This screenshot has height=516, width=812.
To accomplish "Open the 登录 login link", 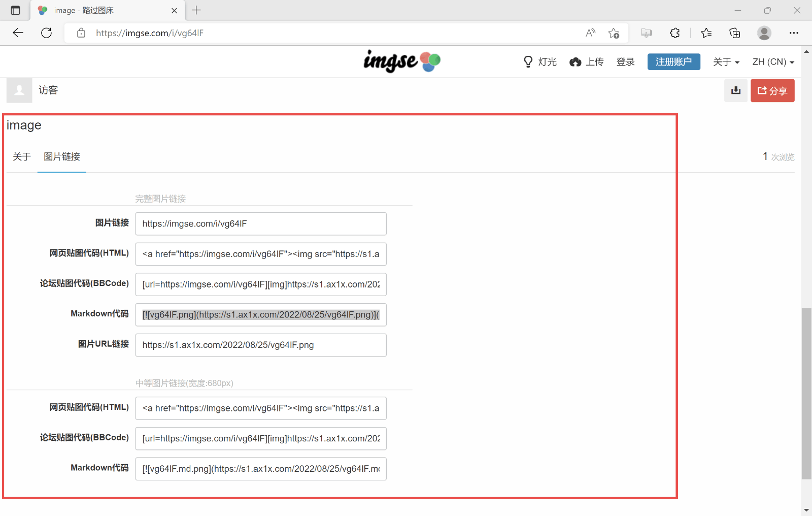I will (625, 62).
